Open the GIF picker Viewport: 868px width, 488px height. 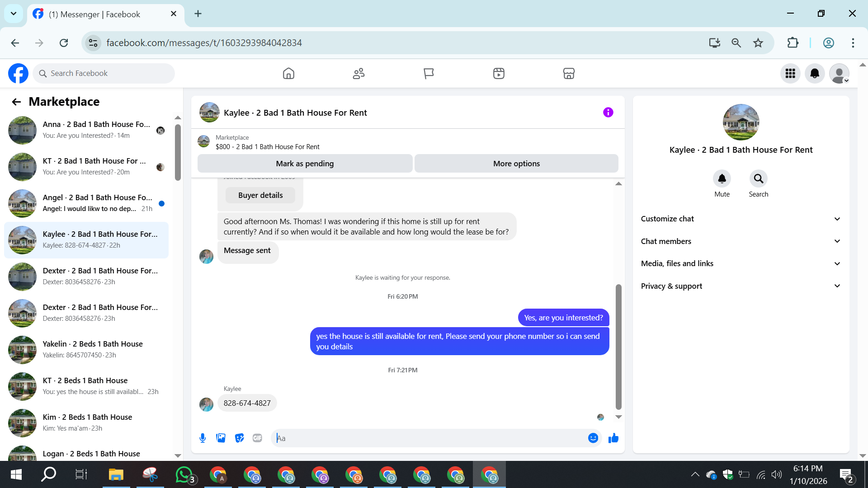[257, 438]
